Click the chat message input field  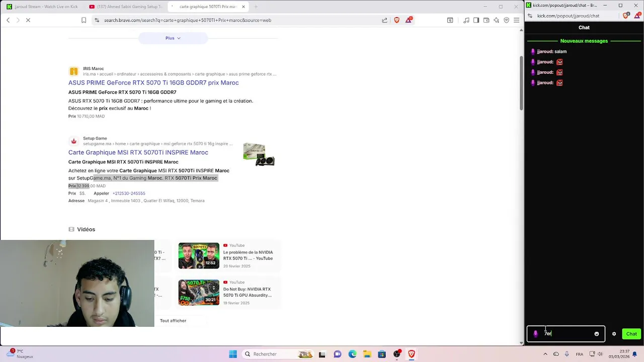click(566, 334)
